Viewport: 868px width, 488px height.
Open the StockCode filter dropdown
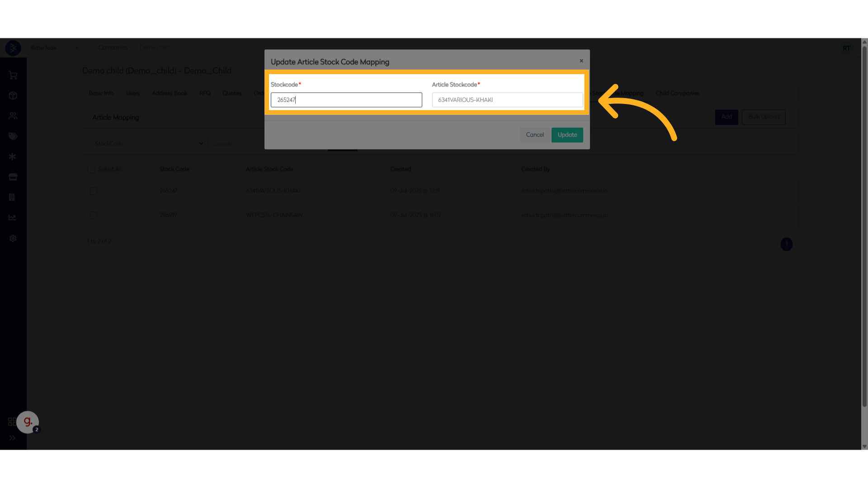(x=146, y=144)
